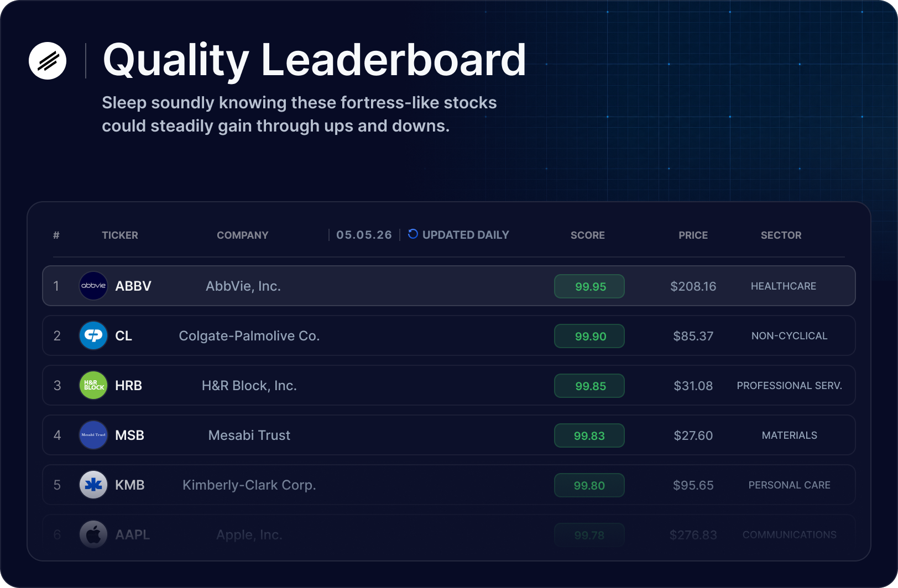This screenshot has height=588, width=898.
Task: Click rank number 3 in HRB row
Action: point(57,386)
